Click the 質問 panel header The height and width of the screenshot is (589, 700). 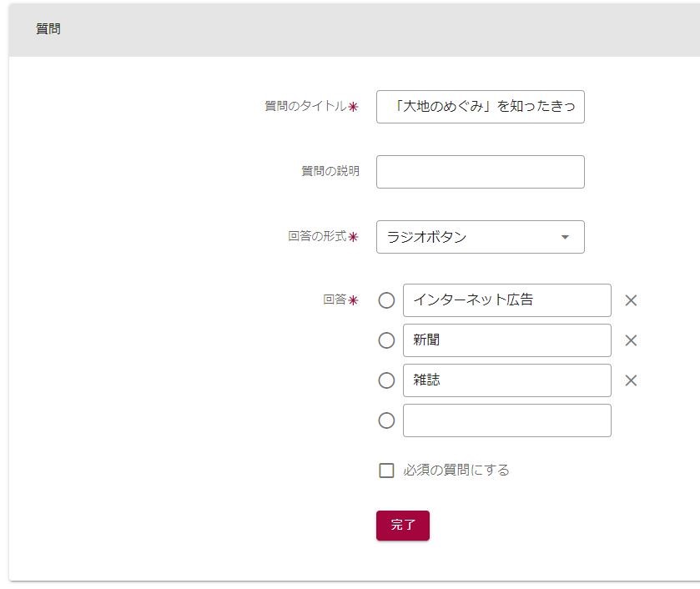point(48,29)
